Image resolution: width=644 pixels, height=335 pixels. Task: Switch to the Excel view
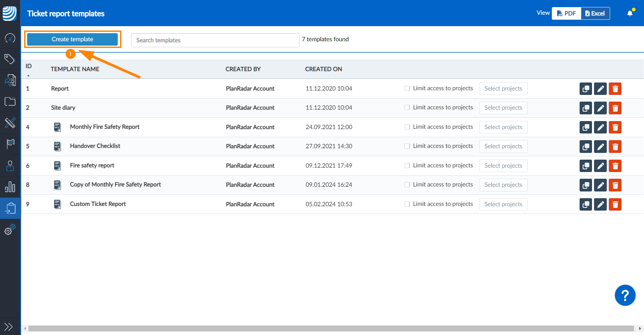click(x=595, y=13)
